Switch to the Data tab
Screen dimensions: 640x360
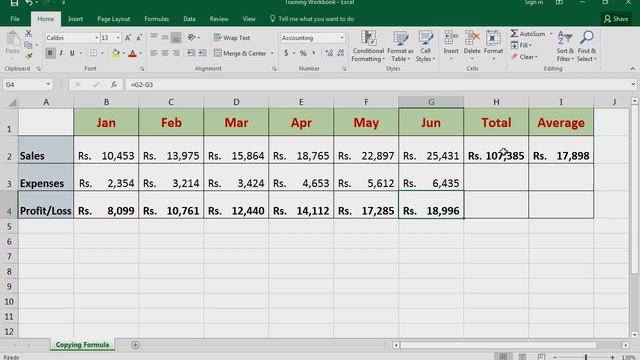[x=189, y=19]
